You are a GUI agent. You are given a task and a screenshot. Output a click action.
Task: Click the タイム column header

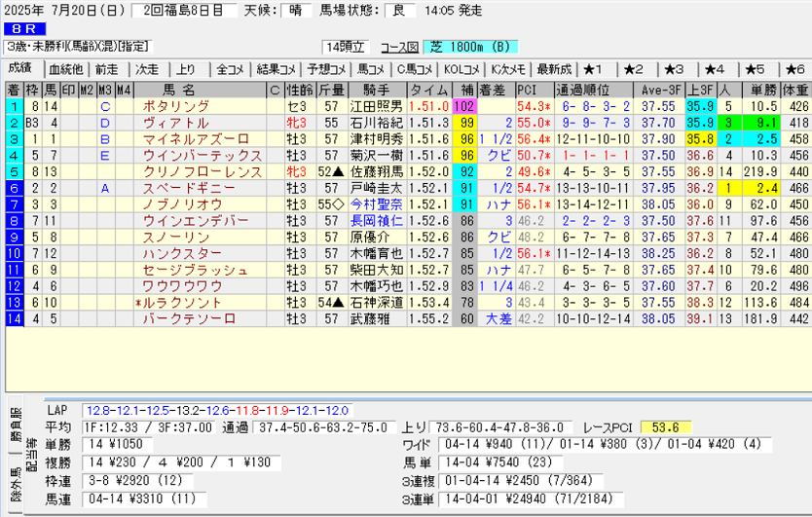(427, 90)
